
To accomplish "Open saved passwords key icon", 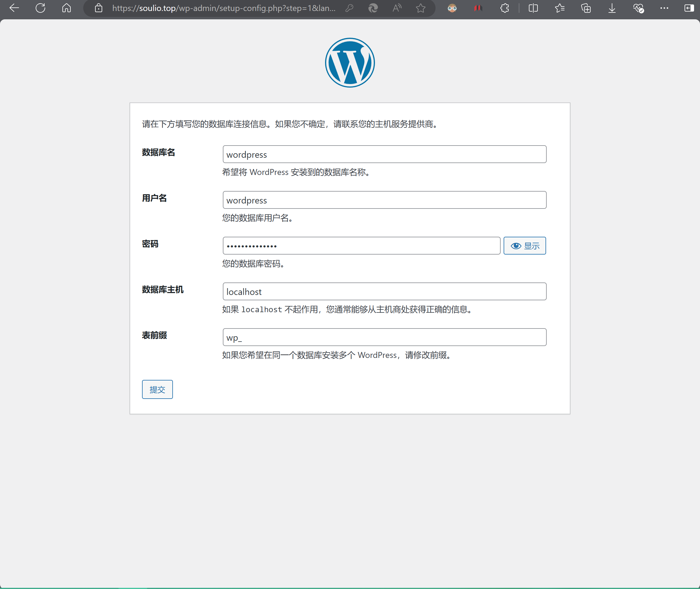I will click(x=349, y=8).
